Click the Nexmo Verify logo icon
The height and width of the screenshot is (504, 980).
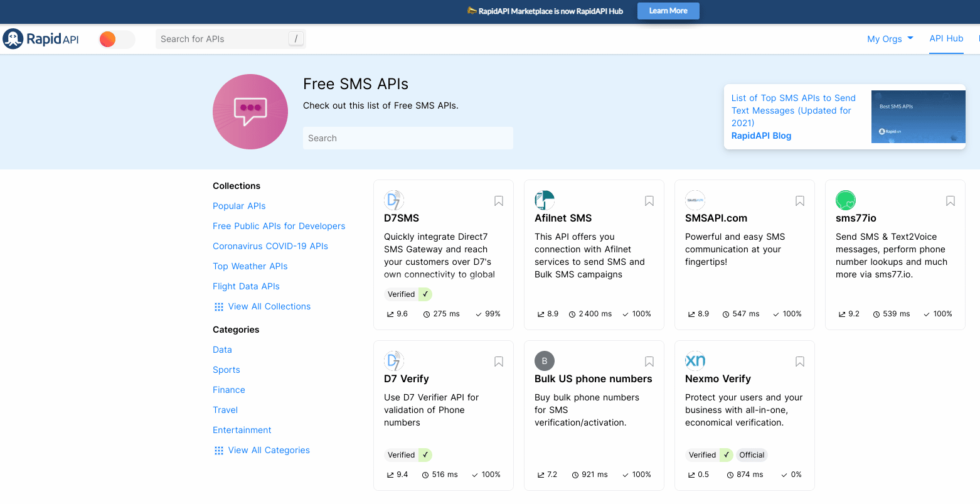pos(695,361)
